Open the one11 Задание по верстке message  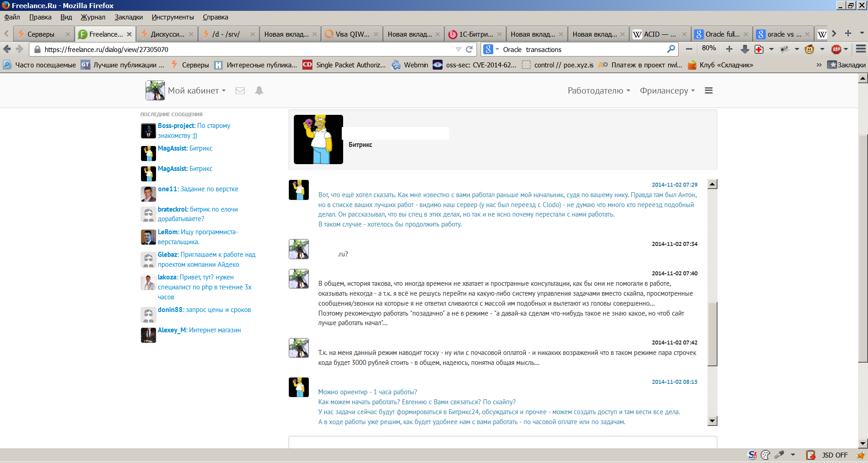[x=198, y=189]
